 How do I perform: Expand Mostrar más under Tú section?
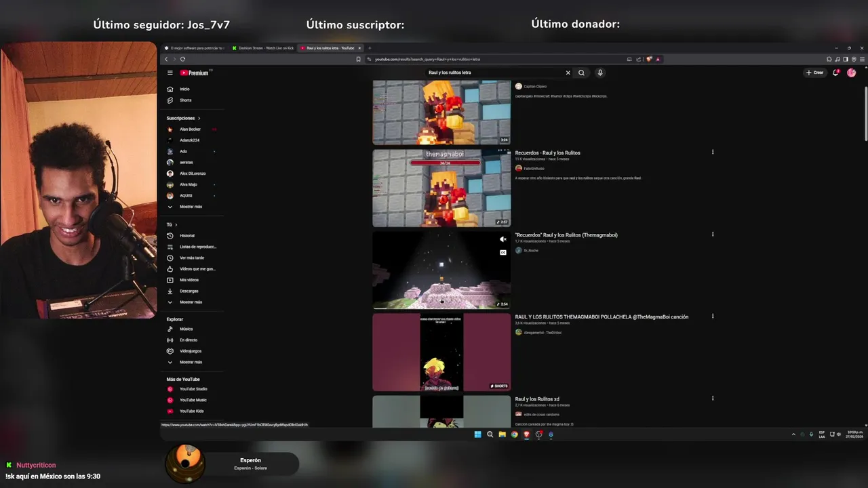pyautogui.click(x=191, y=302)
